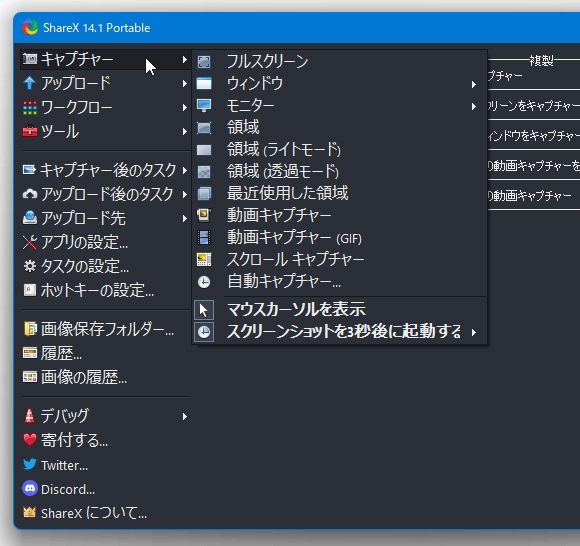Click the window capture icon
Image resolution: width=580 pixels, height=546 pixels.
point(204,84)
